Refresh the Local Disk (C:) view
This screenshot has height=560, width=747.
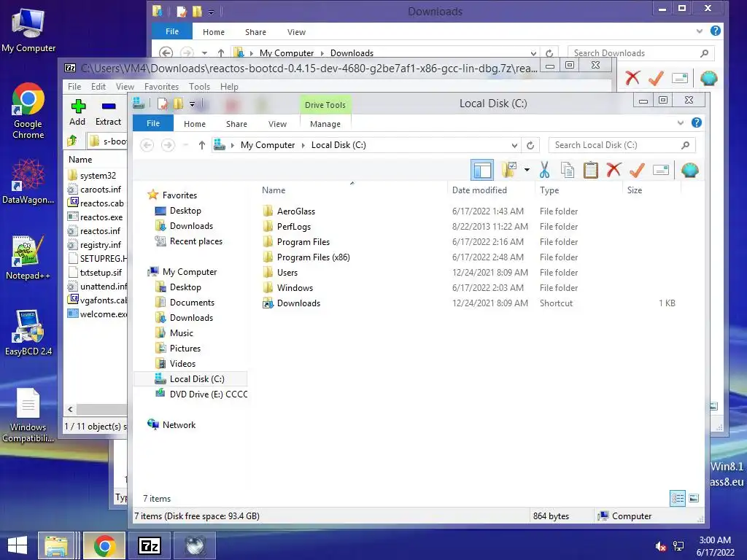click(530, 145)
